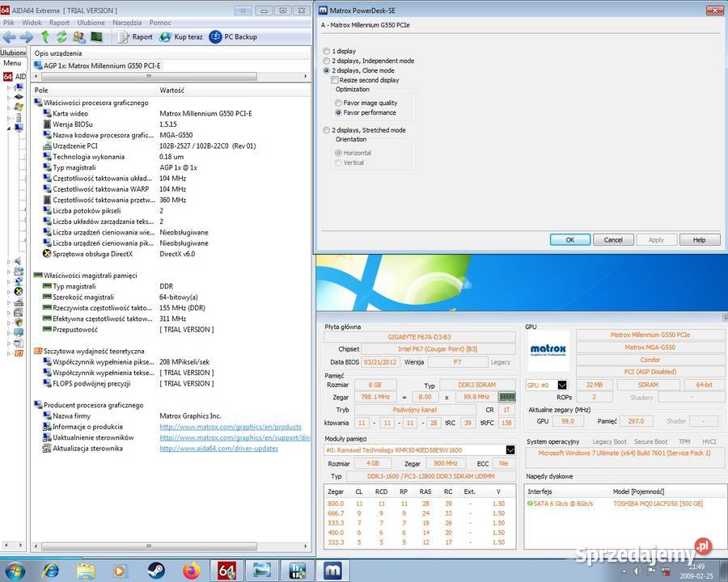
Task: Click the Raport toolbar button
Action: [134, 36]
